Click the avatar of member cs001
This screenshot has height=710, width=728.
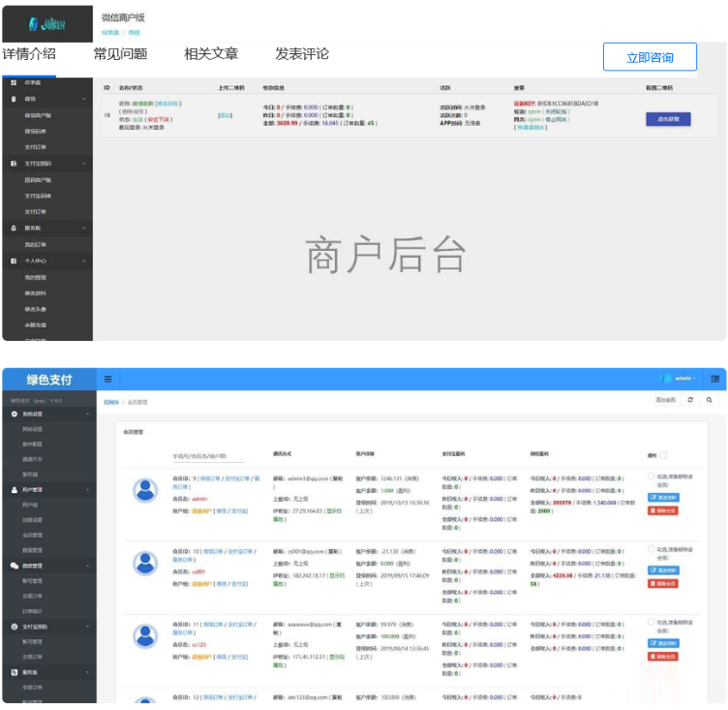(x=145, y=563)
